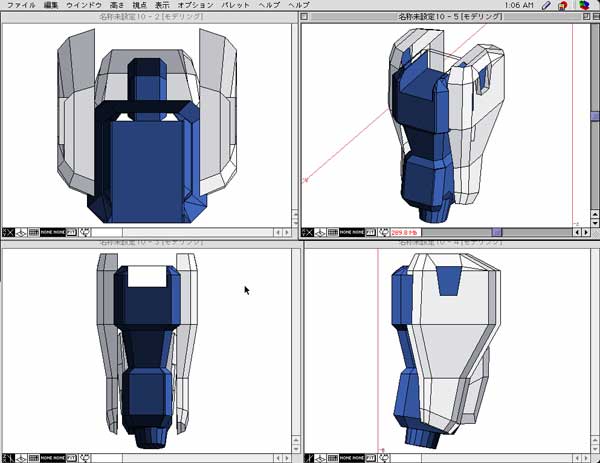Toggle the NONE NONE indicator in window 10-5

point(352,232)
